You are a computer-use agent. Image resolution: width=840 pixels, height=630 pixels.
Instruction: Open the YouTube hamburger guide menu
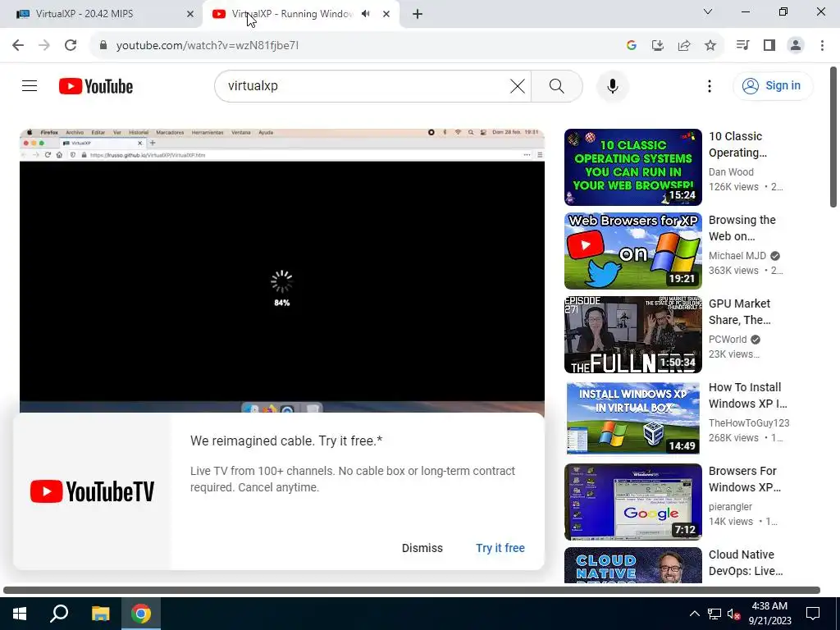click(30, 85)
